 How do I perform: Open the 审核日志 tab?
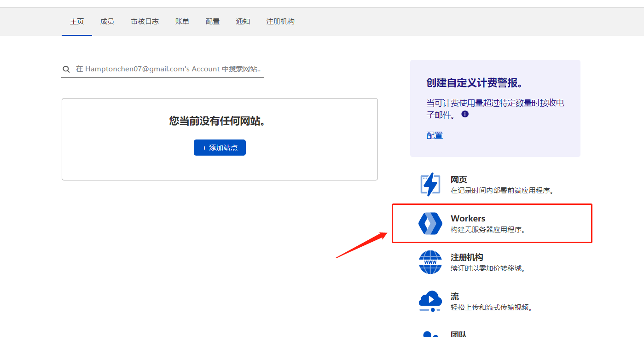pos(145,22)
